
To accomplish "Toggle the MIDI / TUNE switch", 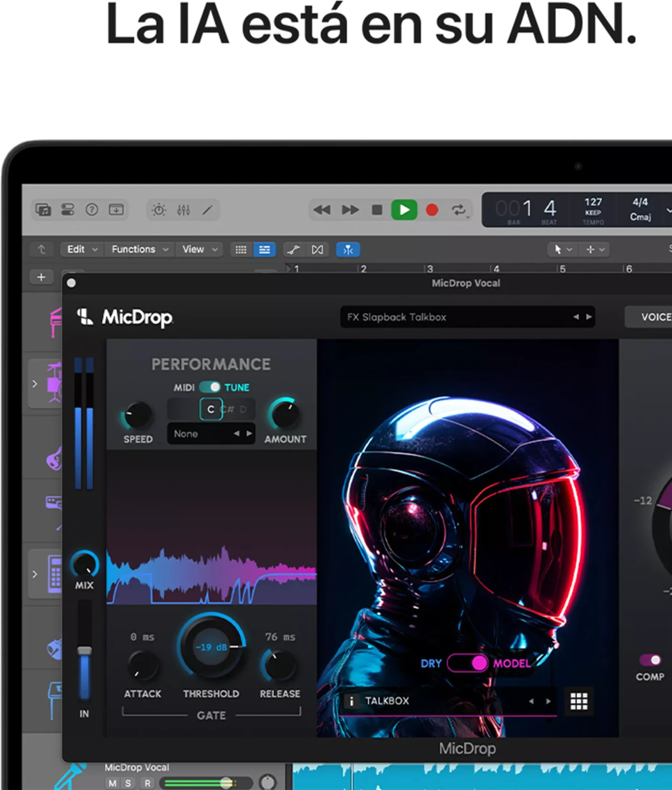I will tap(210, 387).
